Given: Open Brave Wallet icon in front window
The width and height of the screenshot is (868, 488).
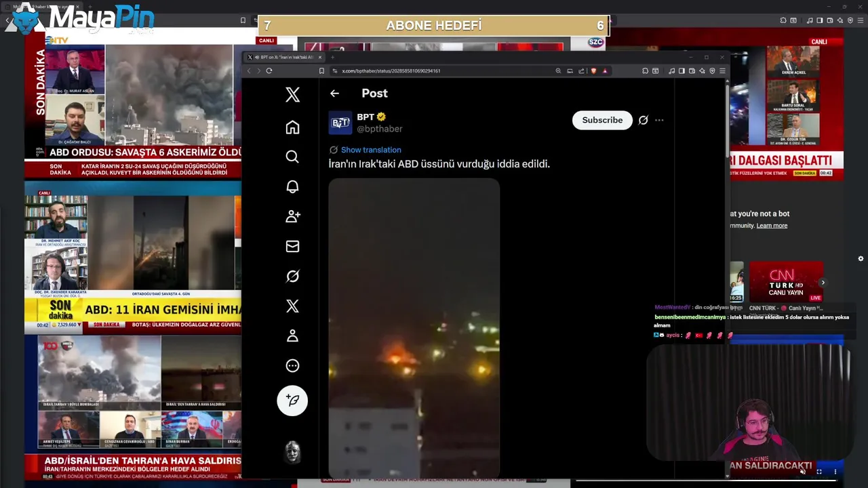Looking at the screenshot, I should pos(692,70).
